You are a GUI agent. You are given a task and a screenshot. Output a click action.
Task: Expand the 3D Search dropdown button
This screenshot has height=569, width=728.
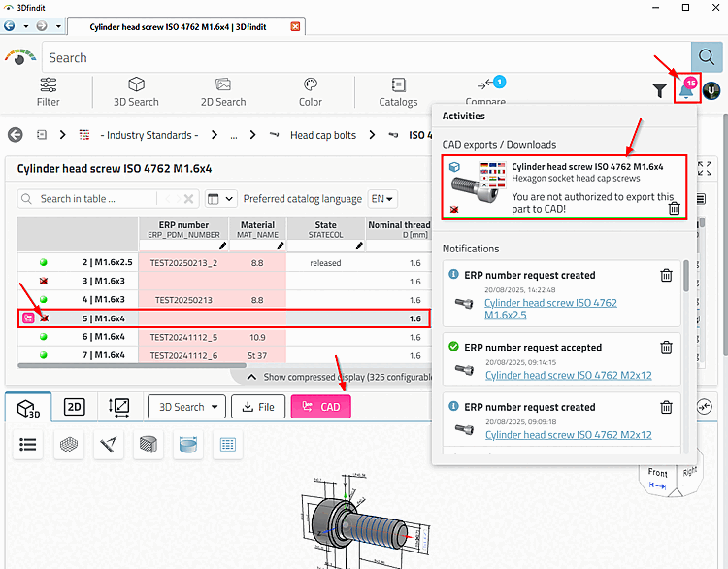(x=186, y=407)
